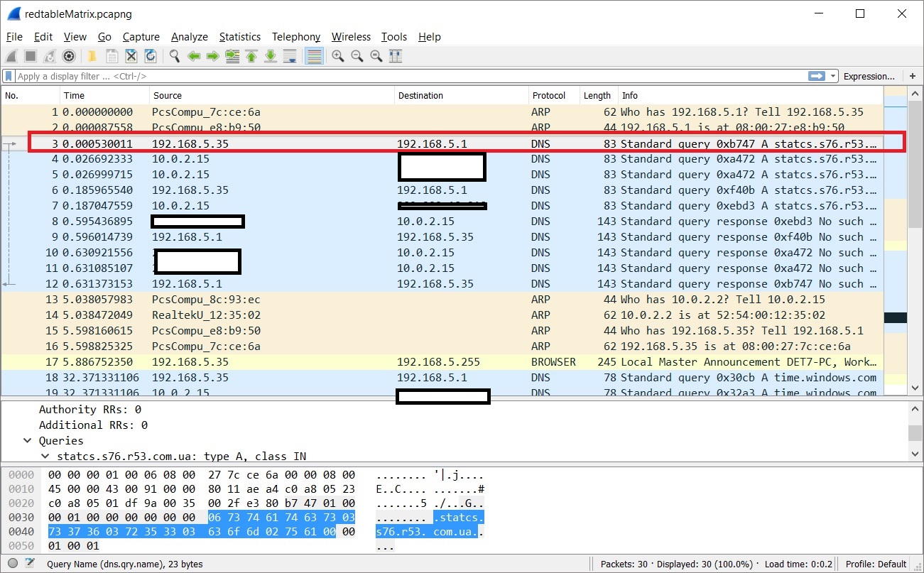Screen dimensions: 924x573
Task: Click Resize columns to fit icon
Action: point(396,56)
